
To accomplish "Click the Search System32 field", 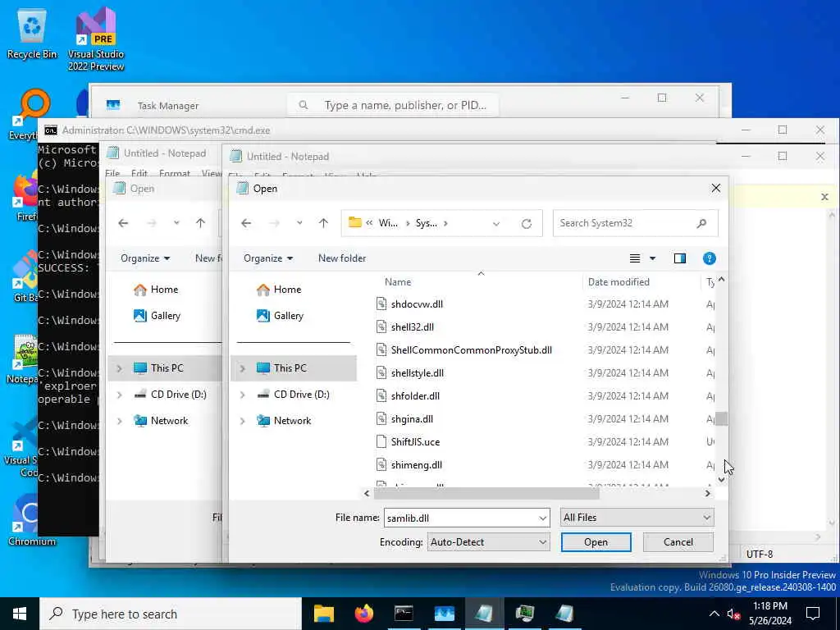I will click(x=624, y=223).
